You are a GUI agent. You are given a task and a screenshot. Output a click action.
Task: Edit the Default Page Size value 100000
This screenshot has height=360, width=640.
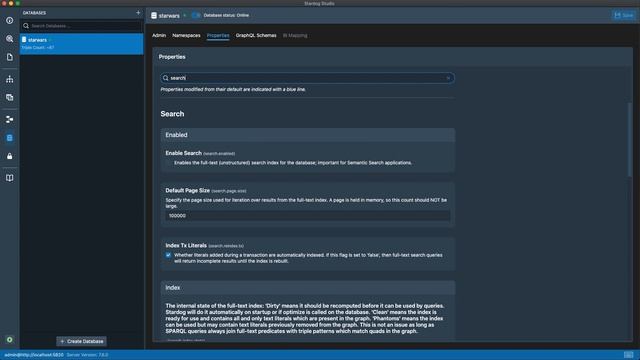[308, 216]
